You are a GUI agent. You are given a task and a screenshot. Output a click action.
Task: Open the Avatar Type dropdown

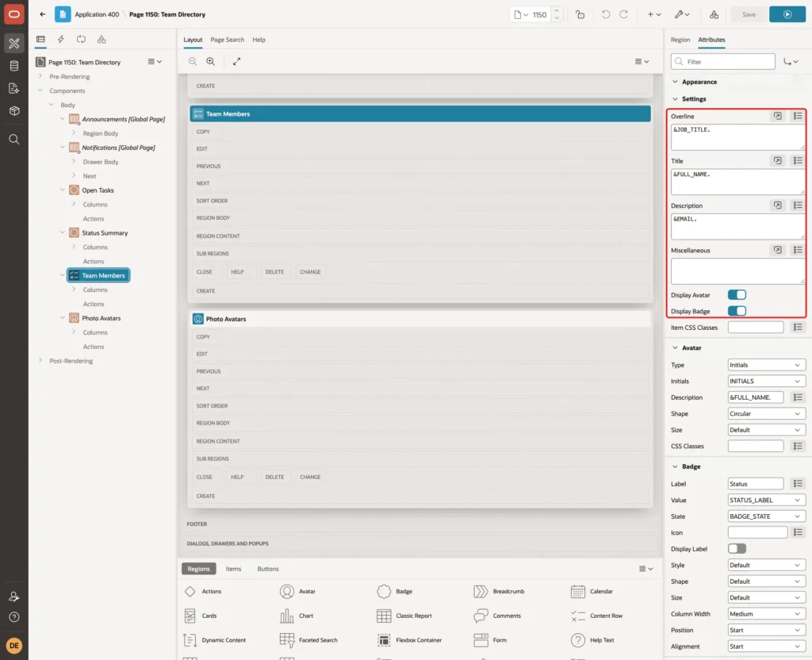767,365
